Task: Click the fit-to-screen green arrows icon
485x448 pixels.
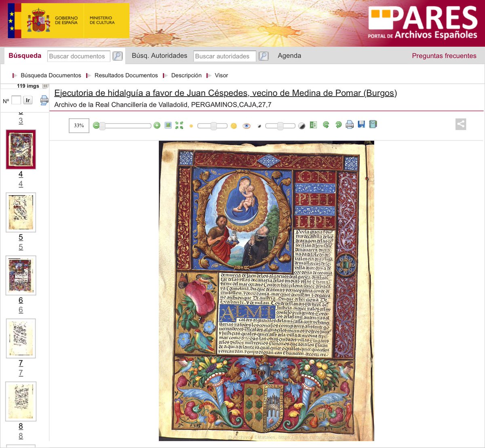Action: 179,126
